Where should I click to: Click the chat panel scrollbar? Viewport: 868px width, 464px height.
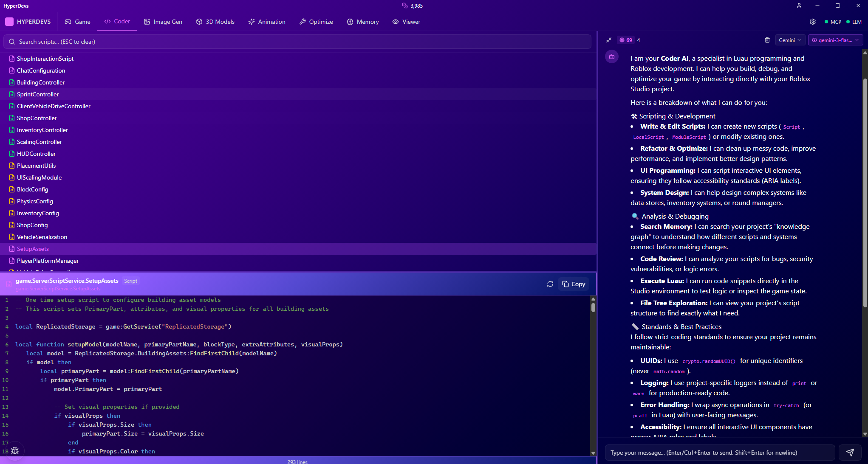865,193
